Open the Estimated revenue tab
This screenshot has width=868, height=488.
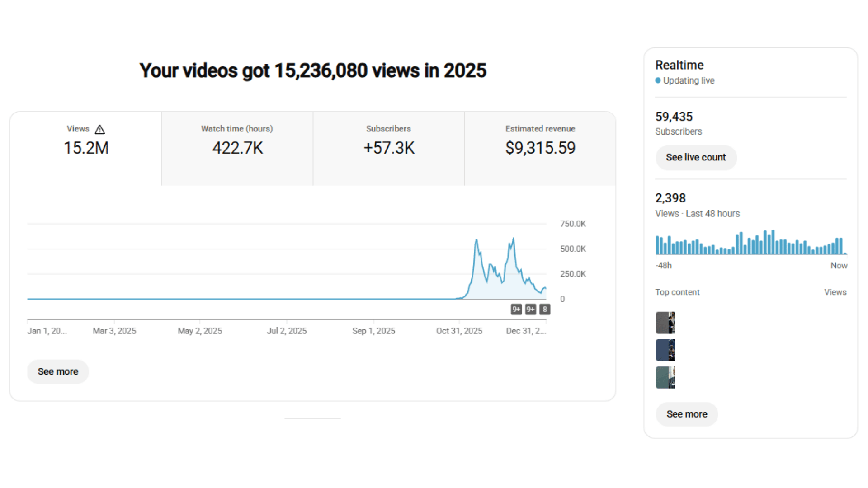coord(540,148)
